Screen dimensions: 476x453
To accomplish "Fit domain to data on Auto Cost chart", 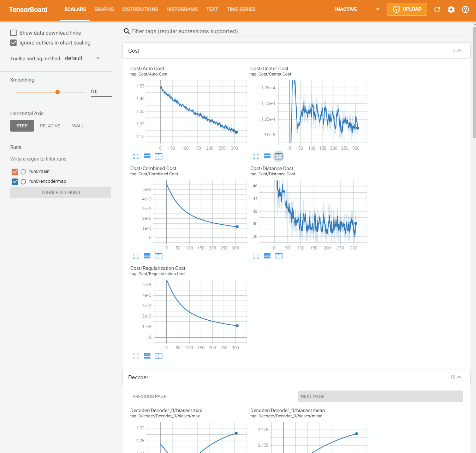I will click(159, 156).
